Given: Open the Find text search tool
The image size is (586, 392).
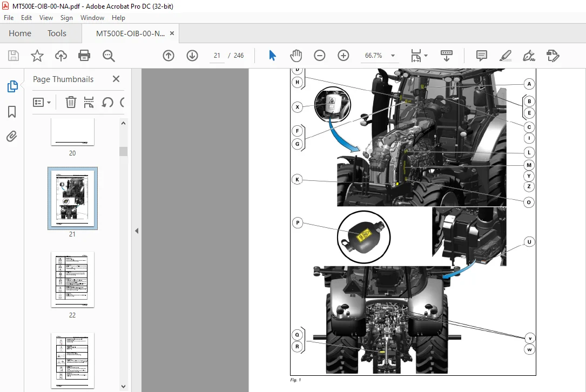Looking at the screenshot, I should [x=109, y=56].
